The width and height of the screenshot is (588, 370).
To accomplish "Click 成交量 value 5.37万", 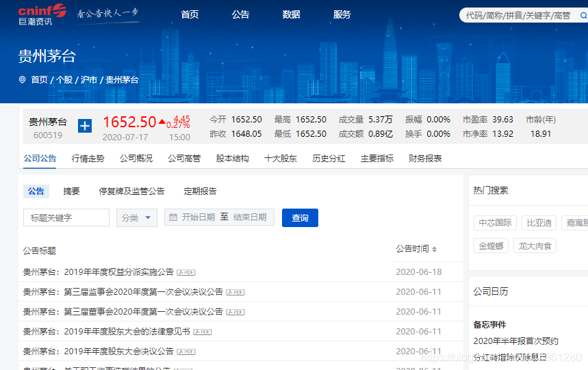I will [381, 120].
